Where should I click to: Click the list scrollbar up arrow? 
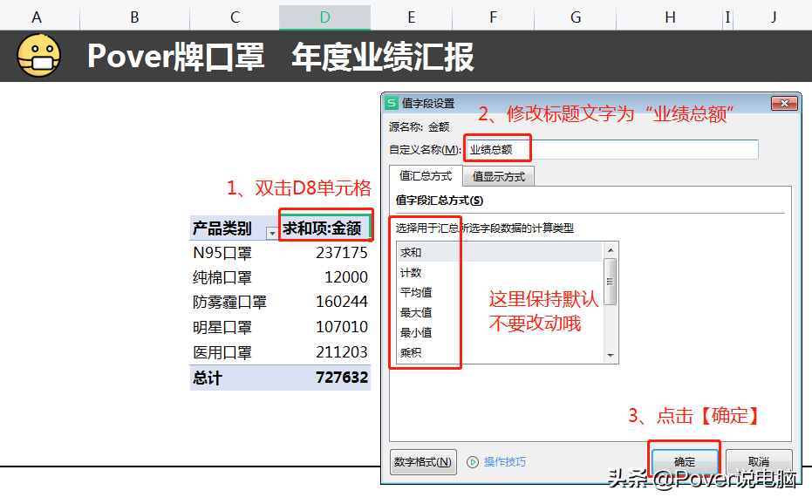(611, 250)
